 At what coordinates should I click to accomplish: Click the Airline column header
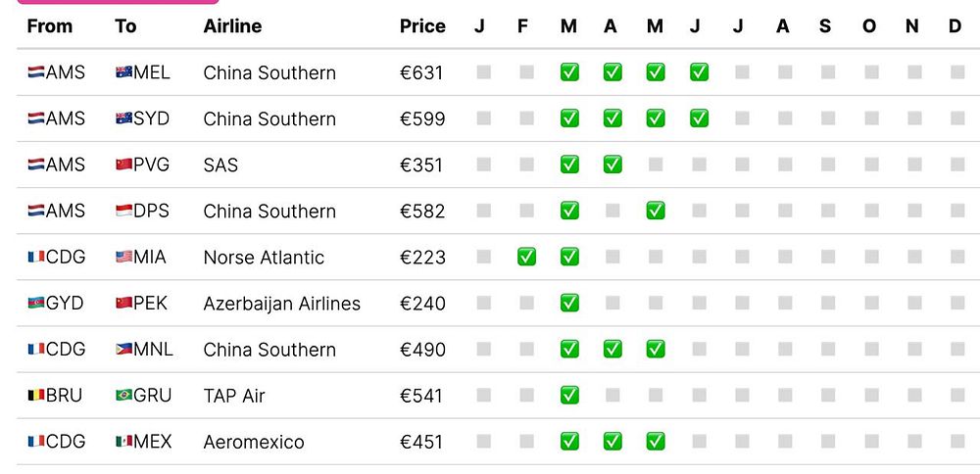(x=232, y=26)
